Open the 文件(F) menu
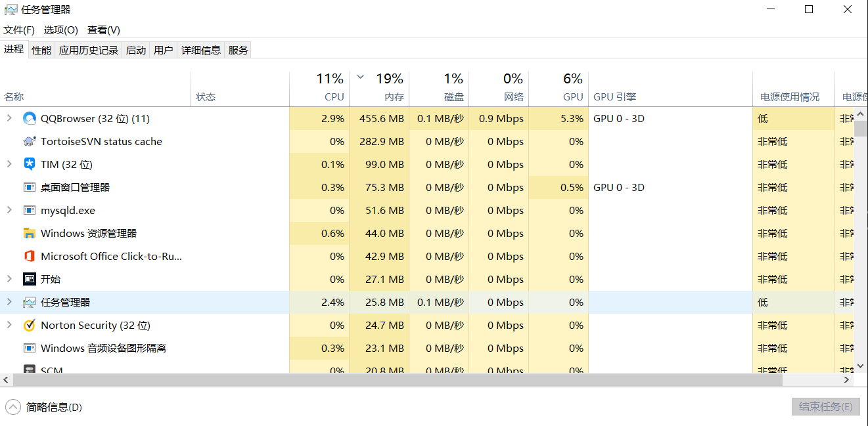 click(19, 30)
